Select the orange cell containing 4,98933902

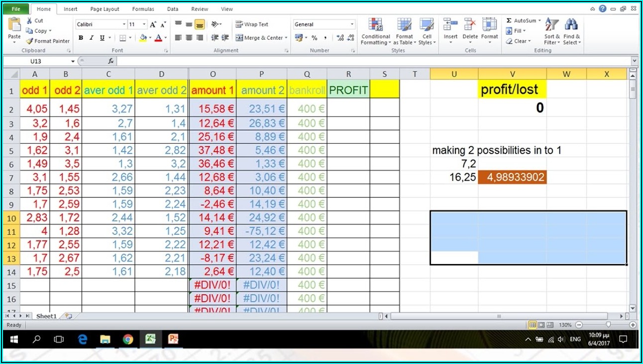click(x=512, y=177)
